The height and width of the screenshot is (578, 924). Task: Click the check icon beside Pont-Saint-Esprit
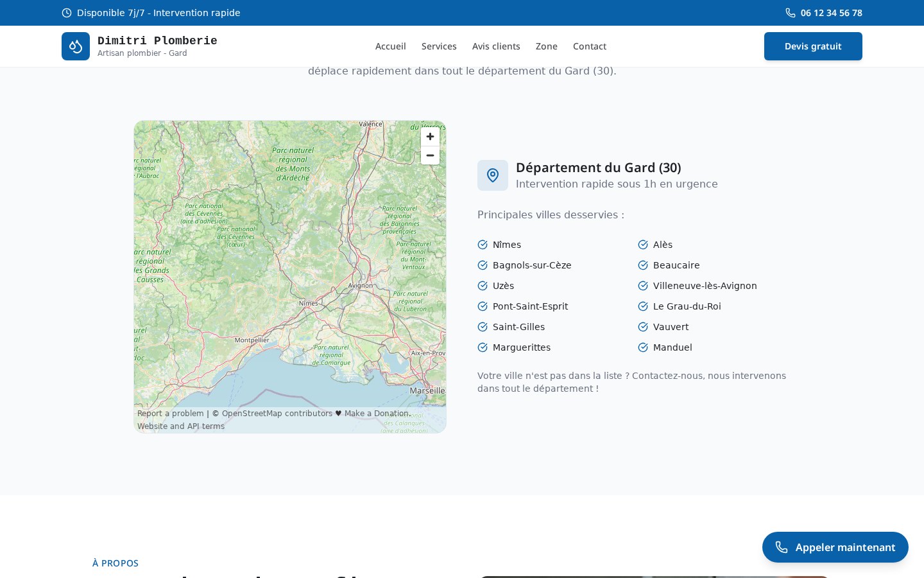click(483, 306)
